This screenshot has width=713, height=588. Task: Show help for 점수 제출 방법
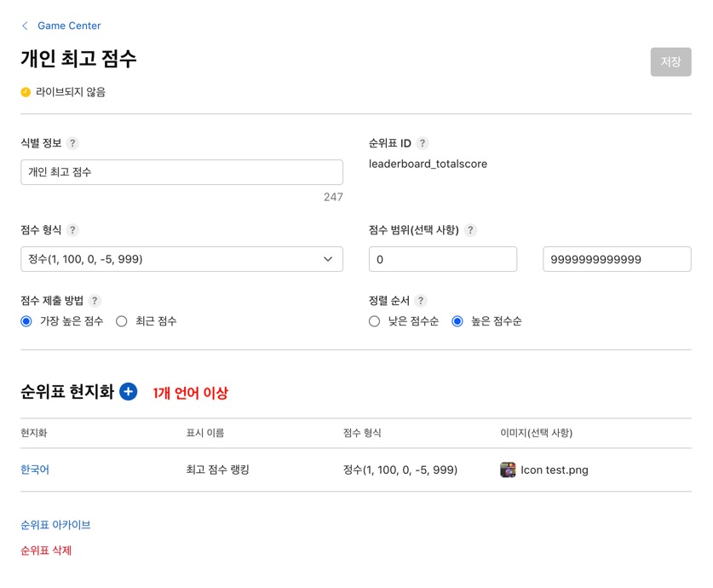click(x=95, y=301)
